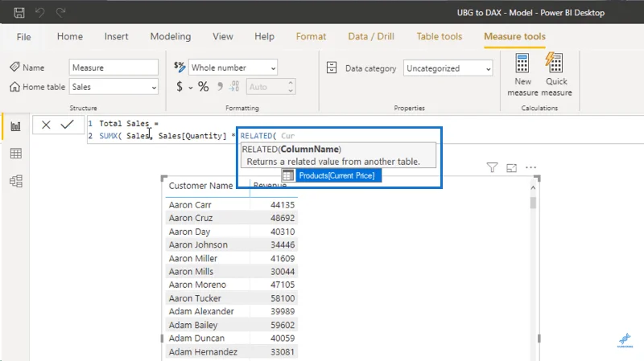Open the File menu
Image resolution: width=644 pixels, height=361 pixels.
pyautogui.click(x=23, y=37)
